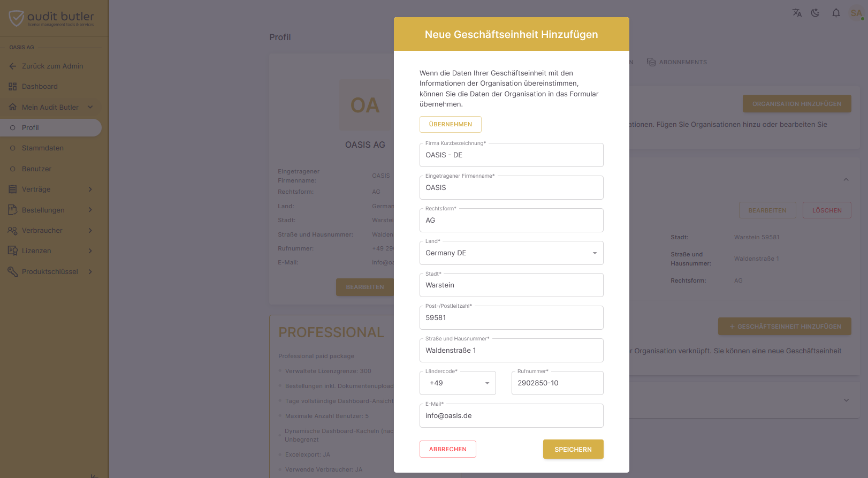
Task: Open the Land dropdown showing Germany DE
Action: (x=511, y=253)
